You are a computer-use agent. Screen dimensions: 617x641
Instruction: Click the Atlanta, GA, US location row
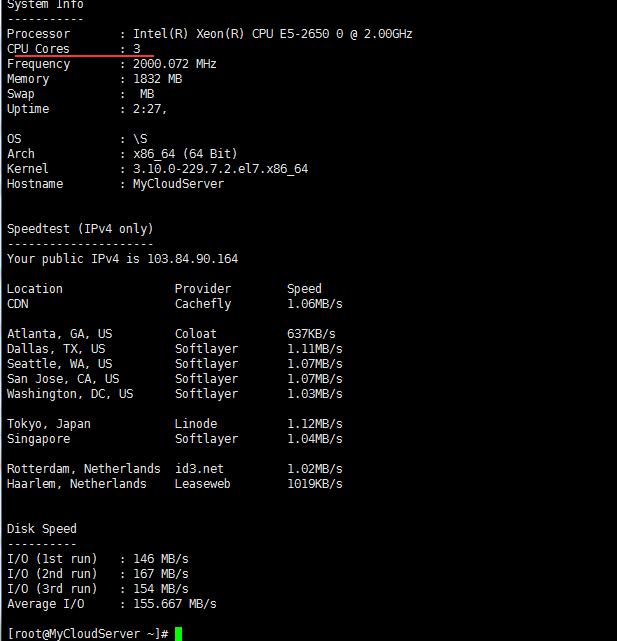(x=60, y=334)
